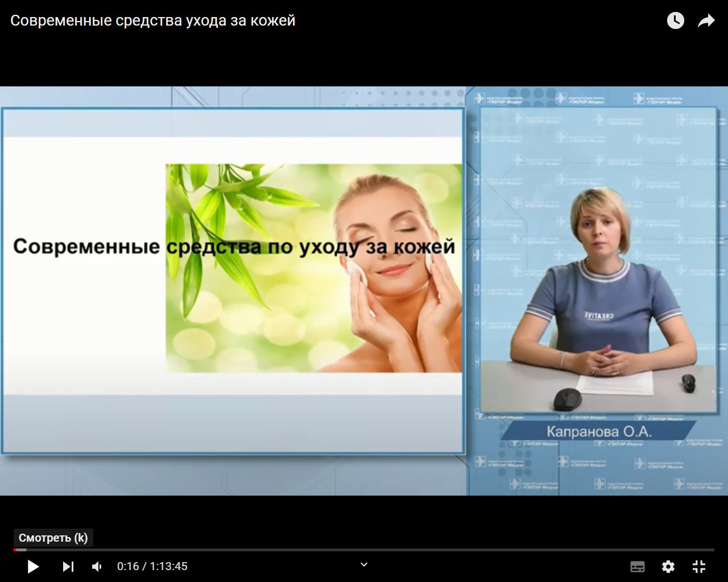Skip to the next video
Viewport: 728px width, 582px height.
pos(68,567)
